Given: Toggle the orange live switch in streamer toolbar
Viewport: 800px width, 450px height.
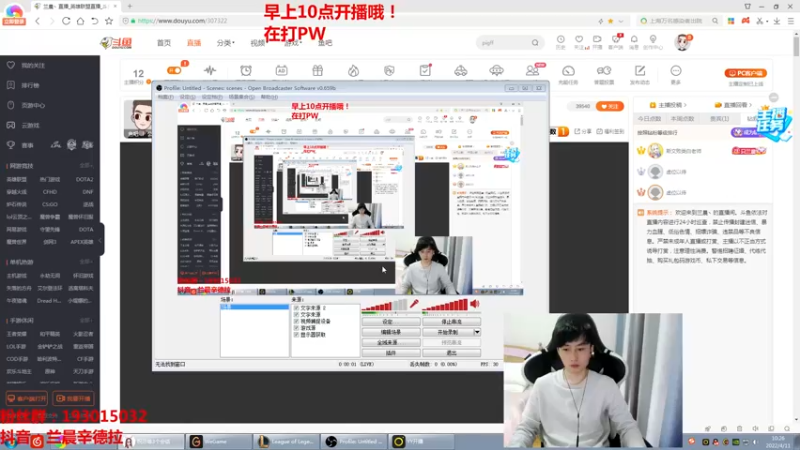Looking at the screenshot, I should [174, 70].
